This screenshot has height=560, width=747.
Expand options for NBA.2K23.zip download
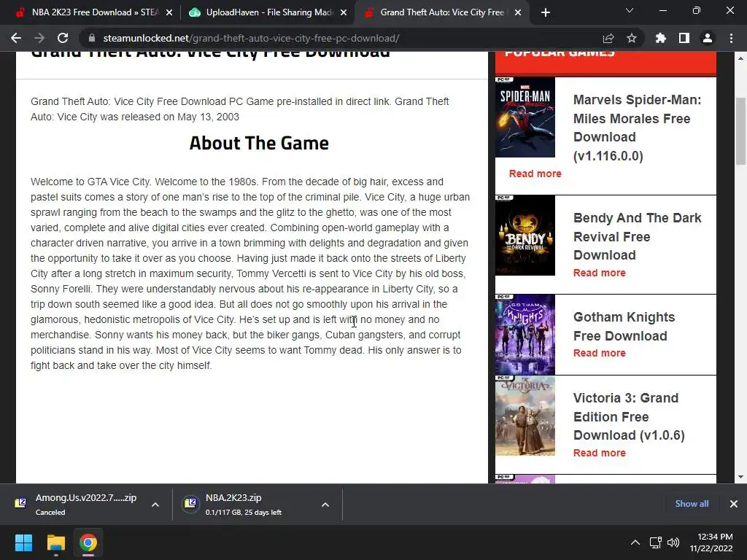point(325,505)
